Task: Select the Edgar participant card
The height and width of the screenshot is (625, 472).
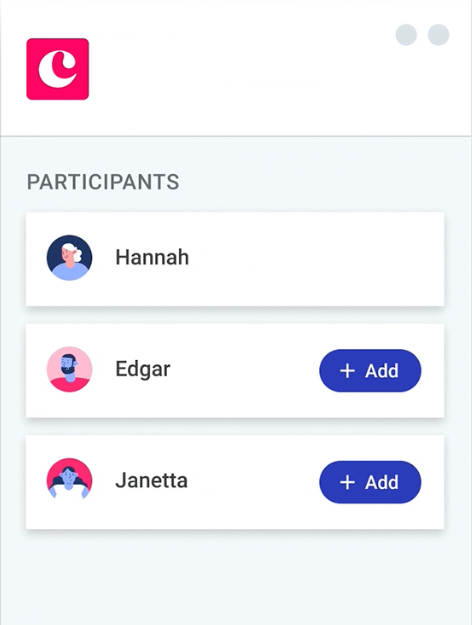Action: click(x=235, y=371)
